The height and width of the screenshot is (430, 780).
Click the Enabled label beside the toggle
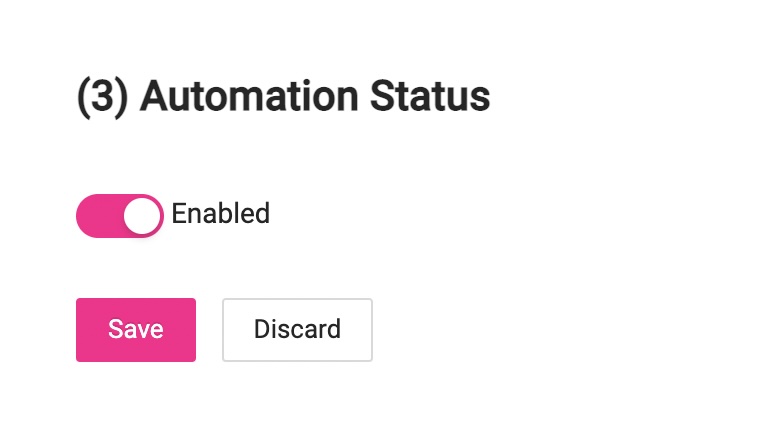coord(220,214)
